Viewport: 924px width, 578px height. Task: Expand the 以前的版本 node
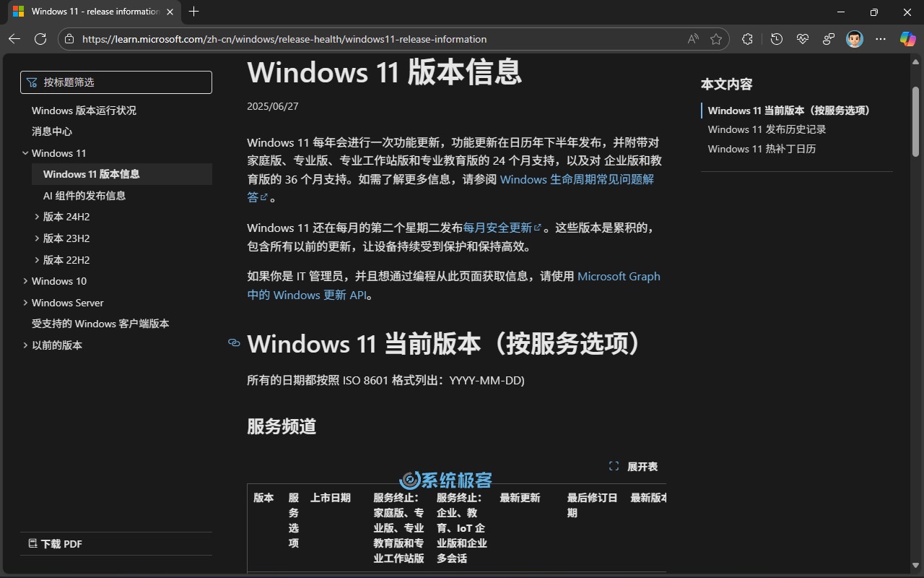(x=25, y=345)
